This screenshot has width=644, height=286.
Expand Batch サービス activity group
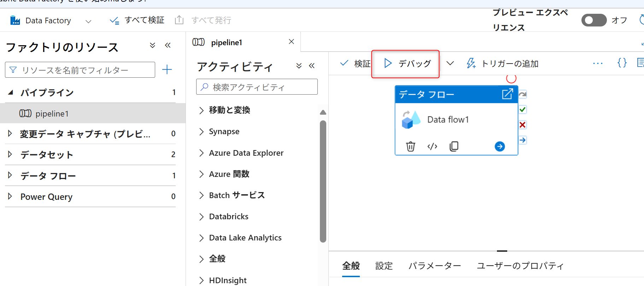click(201, 195)
